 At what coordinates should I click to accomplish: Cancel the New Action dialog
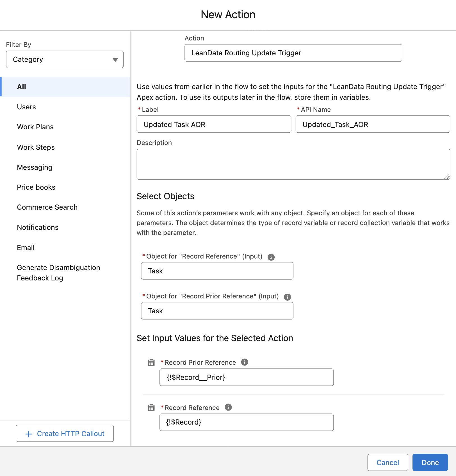pos(387,463)
